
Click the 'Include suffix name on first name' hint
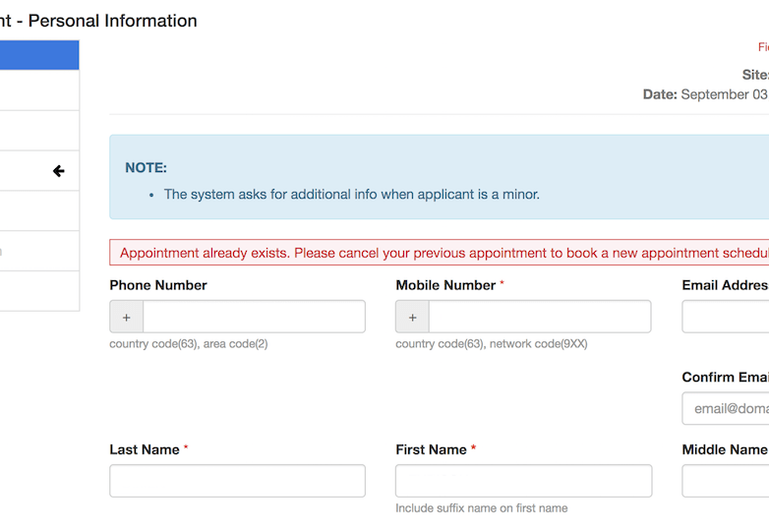481,508
